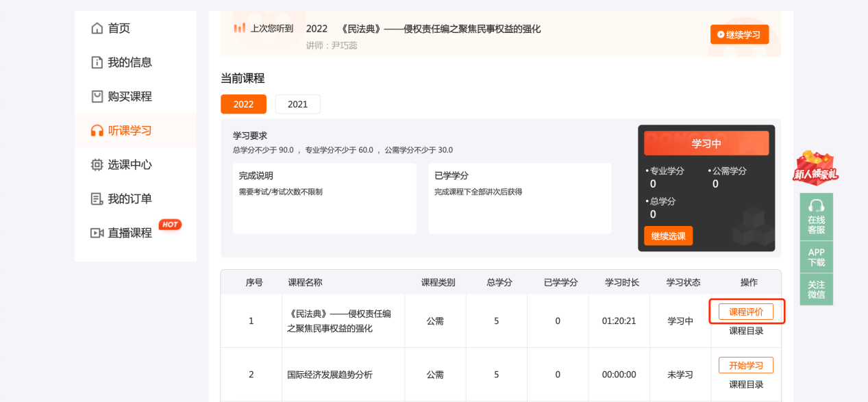The height and width of the screenshot is (402, 868).
Task: Open the 在线客服 customer service icon
Action: (x=816, y=219)
